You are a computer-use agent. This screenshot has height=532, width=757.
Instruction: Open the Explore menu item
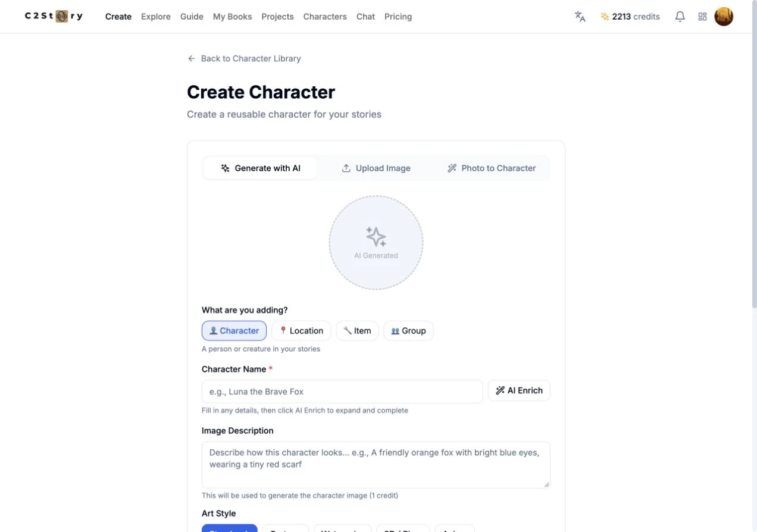click(x=156, y=17)
